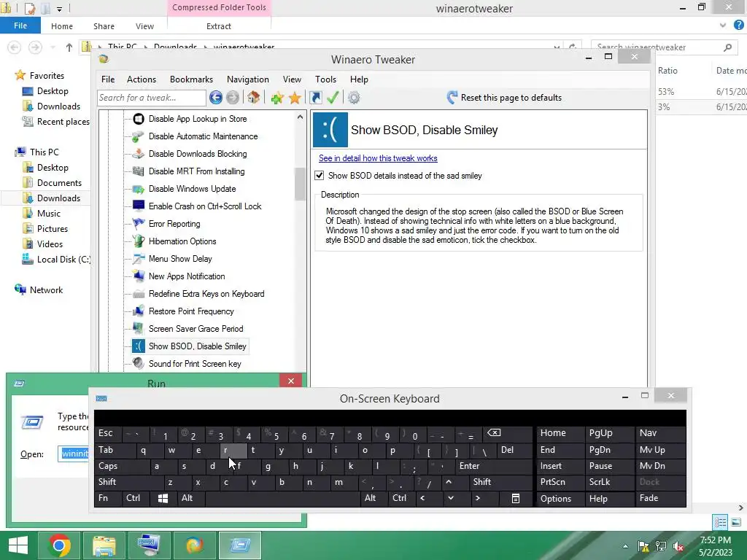
Task: Toggle ScrLk key on On-Screen Keyboard
Action: click(x=611, y=482)
